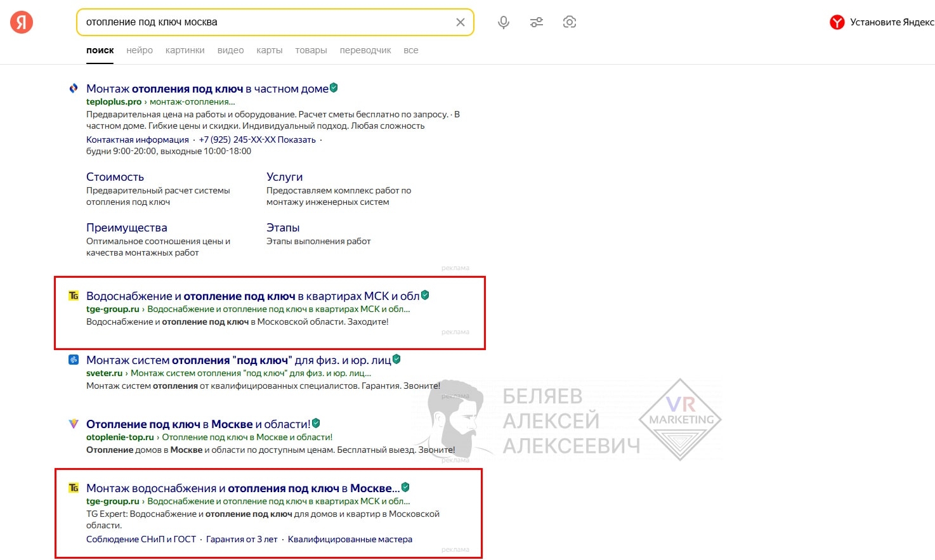Click favicon beside 'Монтаж водоснабжения и отопления' result

(x=74, y=488)
